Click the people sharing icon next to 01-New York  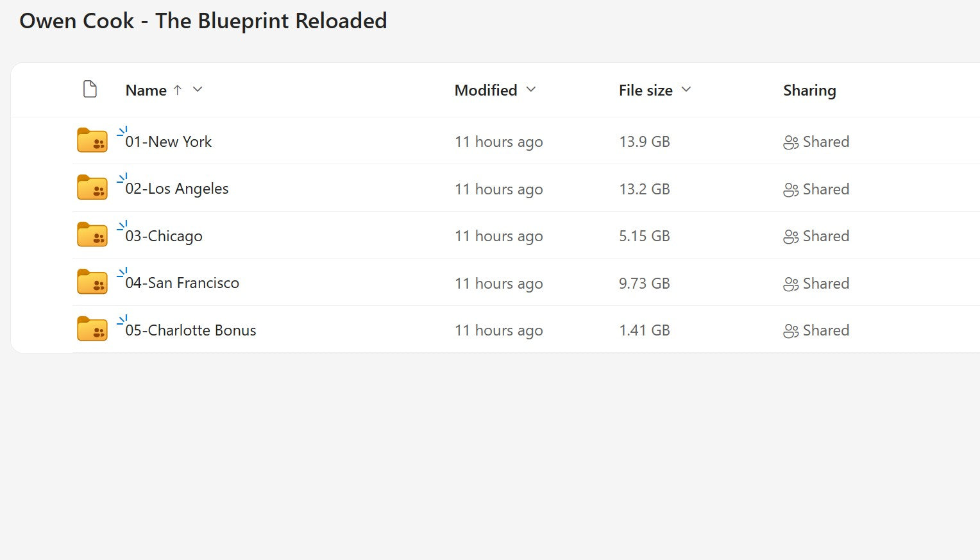click(790, 142)
